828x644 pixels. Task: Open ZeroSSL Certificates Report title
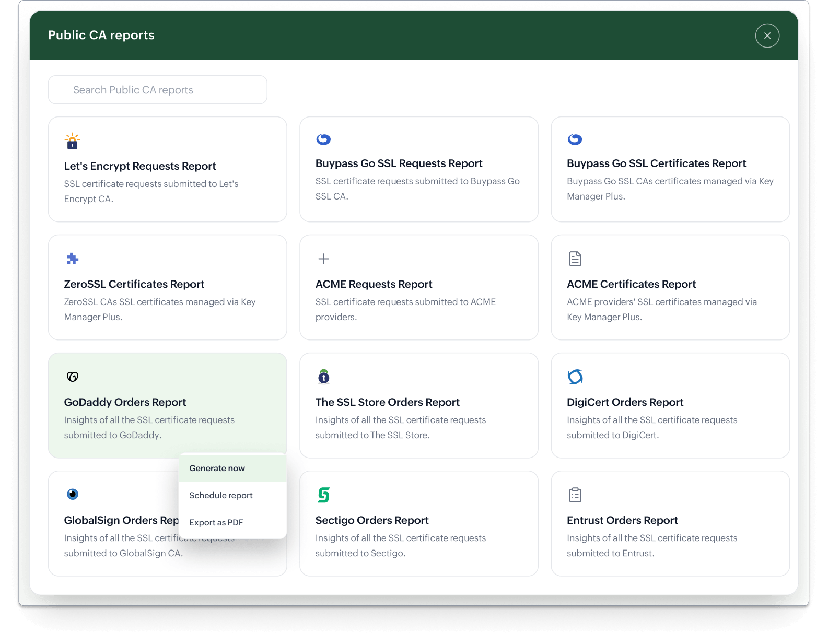(x=134, y=284)
